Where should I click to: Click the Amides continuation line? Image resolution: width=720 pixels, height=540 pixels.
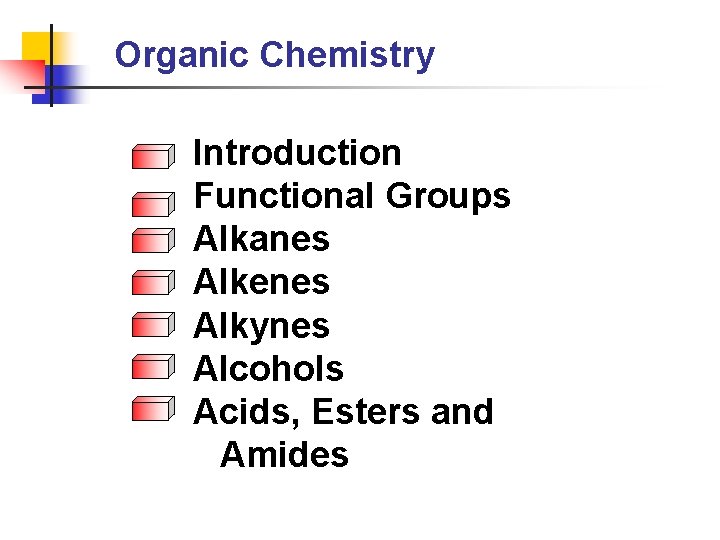(x=284, y=454)
